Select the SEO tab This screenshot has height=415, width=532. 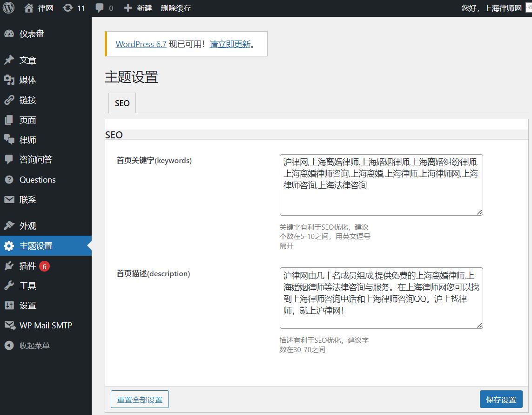pyautogui.click(x=122, y=103)
